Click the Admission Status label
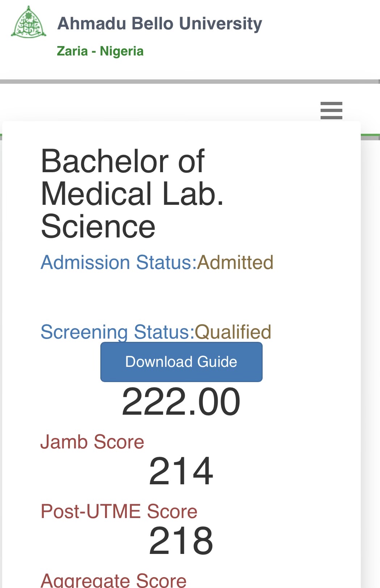Screen dimensions: 380x588 [118, 262]
